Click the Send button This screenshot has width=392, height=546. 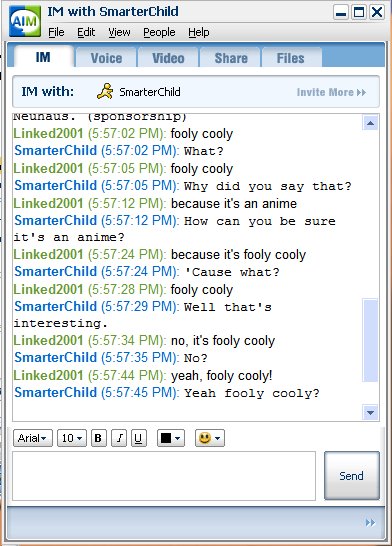point(352,476)
